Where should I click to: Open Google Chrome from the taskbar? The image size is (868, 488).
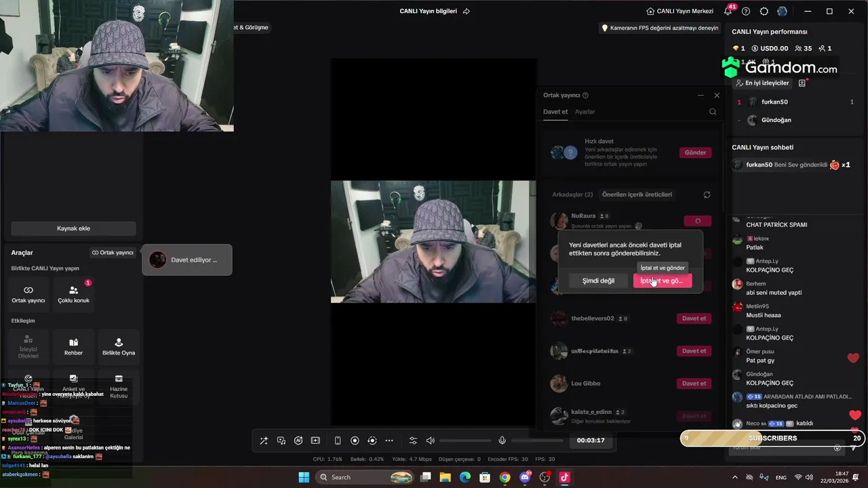point(505,477)
